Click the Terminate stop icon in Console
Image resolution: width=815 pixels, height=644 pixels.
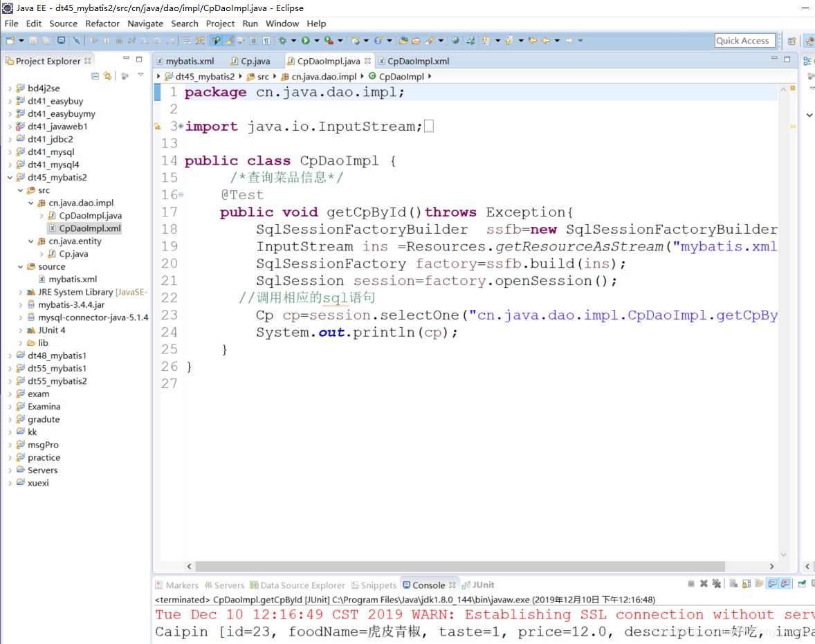pos(690,584)
